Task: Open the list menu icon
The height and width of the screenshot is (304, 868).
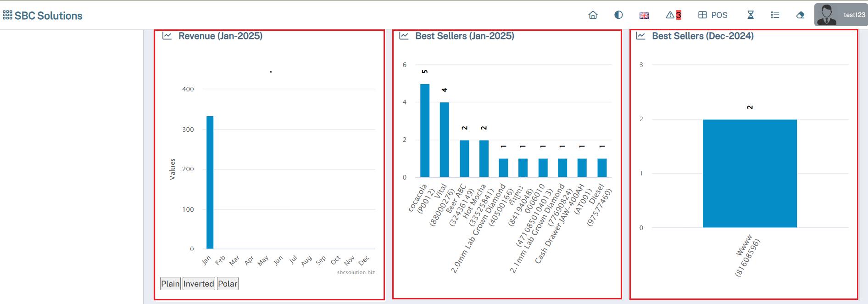Action: pyautogui.click(x=775, y=15)
